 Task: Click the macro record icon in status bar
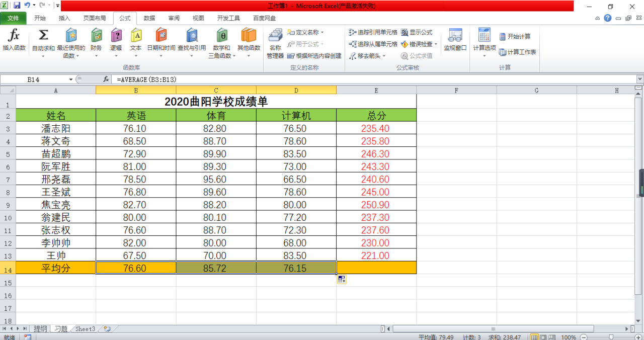pos(27,337)
